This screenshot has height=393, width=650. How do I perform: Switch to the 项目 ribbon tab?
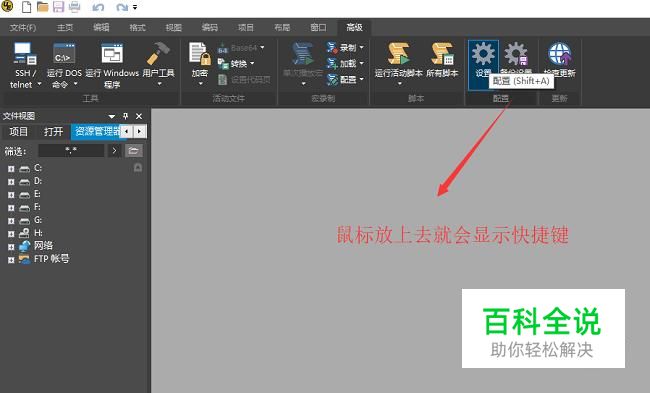click(x=246, y=28)
